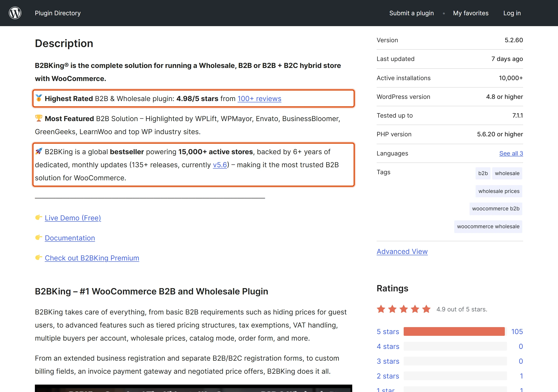Open Advanced View link

(402, 252)
